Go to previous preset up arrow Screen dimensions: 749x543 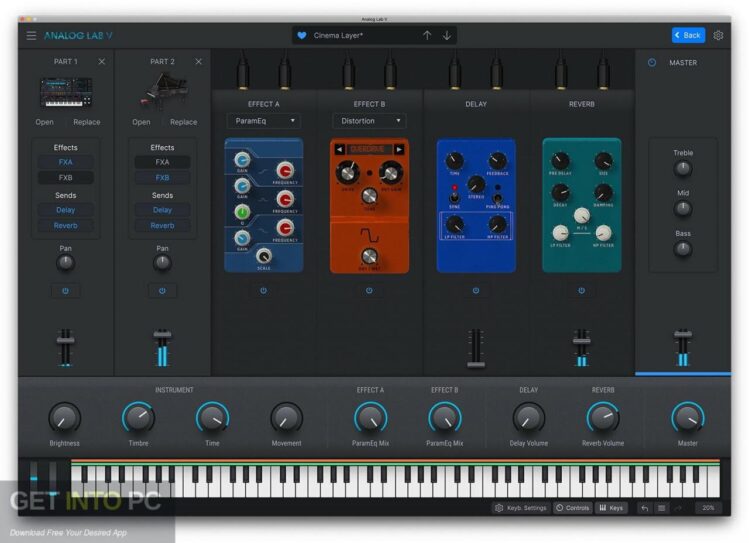coord(427,35)
